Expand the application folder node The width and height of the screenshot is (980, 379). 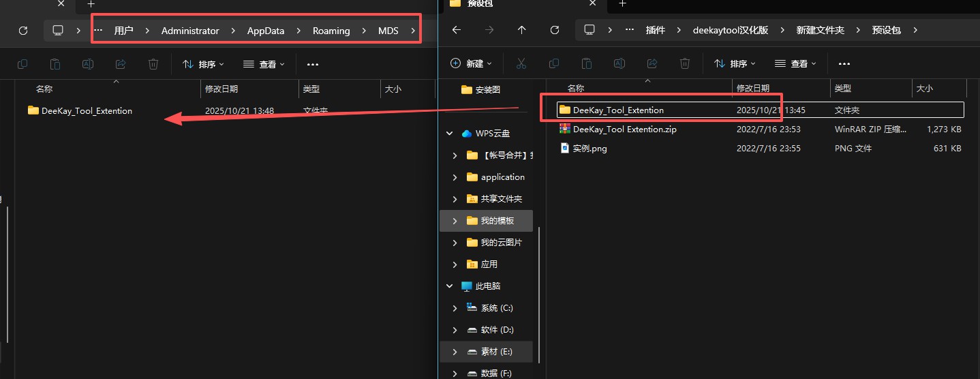pos(455,177)
